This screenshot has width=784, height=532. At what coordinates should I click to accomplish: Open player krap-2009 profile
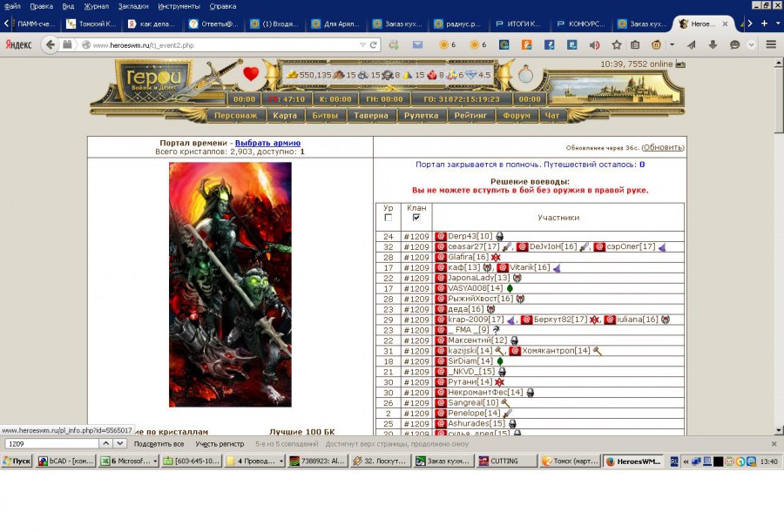[x=476, y=320]
